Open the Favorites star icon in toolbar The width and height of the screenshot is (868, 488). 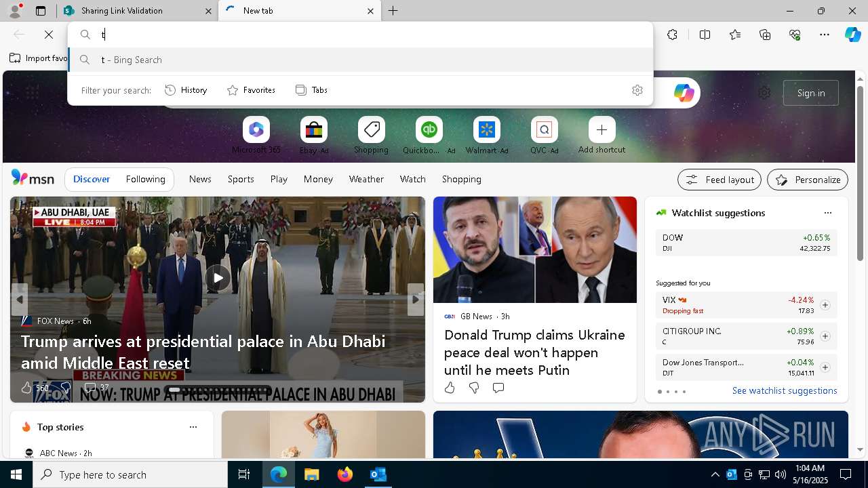click(x=735, y=35)
